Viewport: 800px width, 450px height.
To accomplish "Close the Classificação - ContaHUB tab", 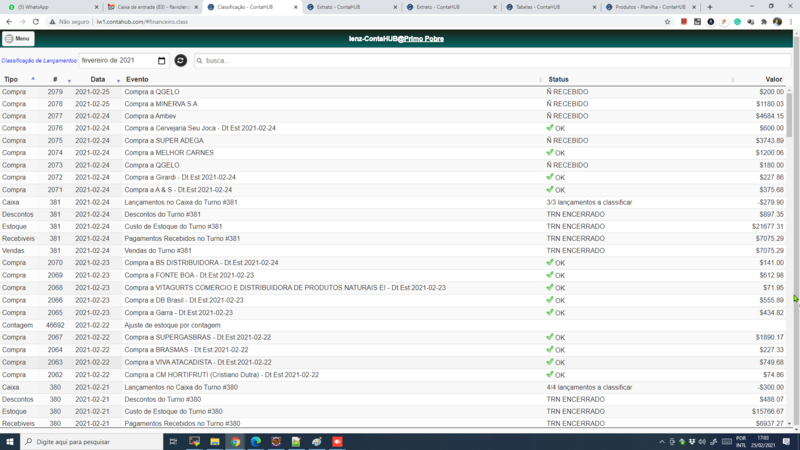I will click(x=295, y=7).
